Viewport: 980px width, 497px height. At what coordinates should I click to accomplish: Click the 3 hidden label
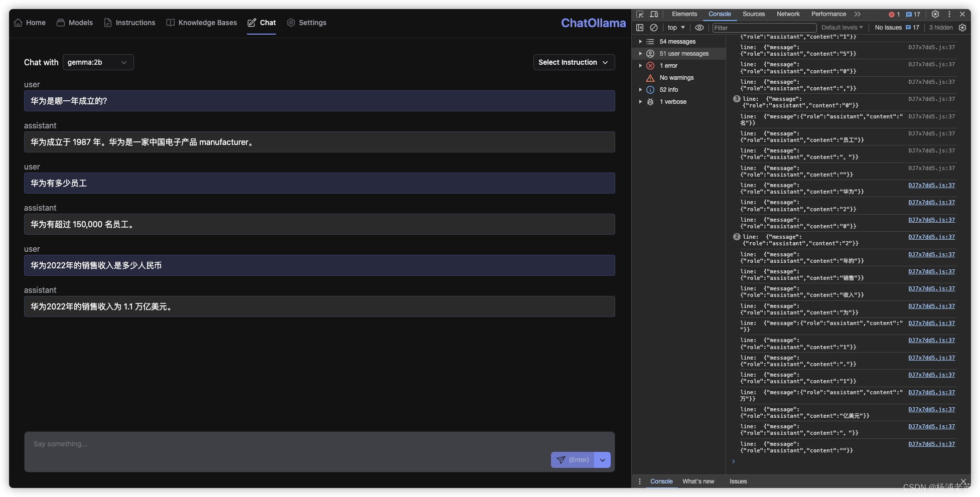click(940, 28)
